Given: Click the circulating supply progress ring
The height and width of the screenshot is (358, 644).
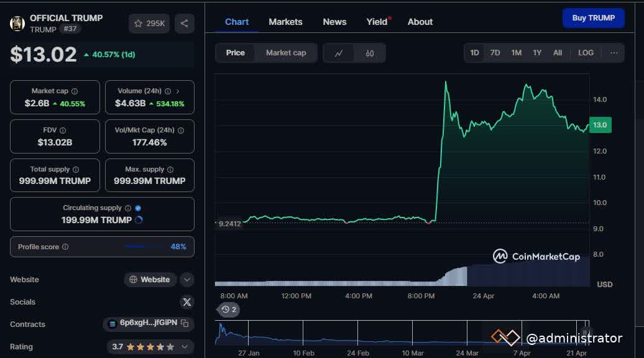Looking at the screenshot, I should (x=139, y=220).
